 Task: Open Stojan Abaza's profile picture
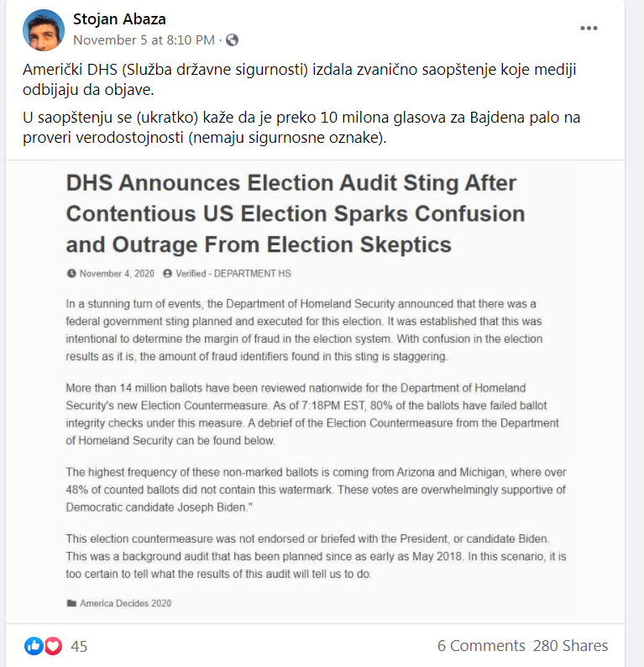pos(44,30)
